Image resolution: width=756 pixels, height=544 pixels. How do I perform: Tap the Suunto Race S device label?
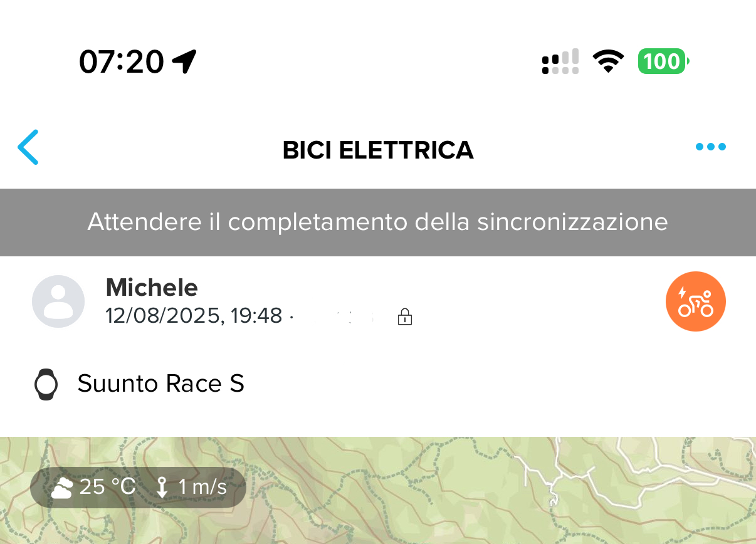click(161, 384)
